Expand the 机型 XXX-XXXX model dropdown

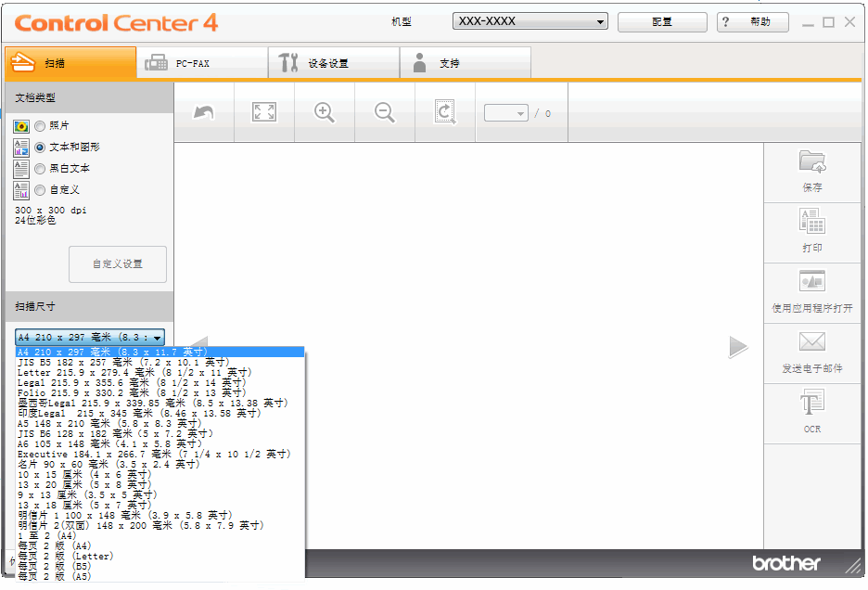coord(530,21)
